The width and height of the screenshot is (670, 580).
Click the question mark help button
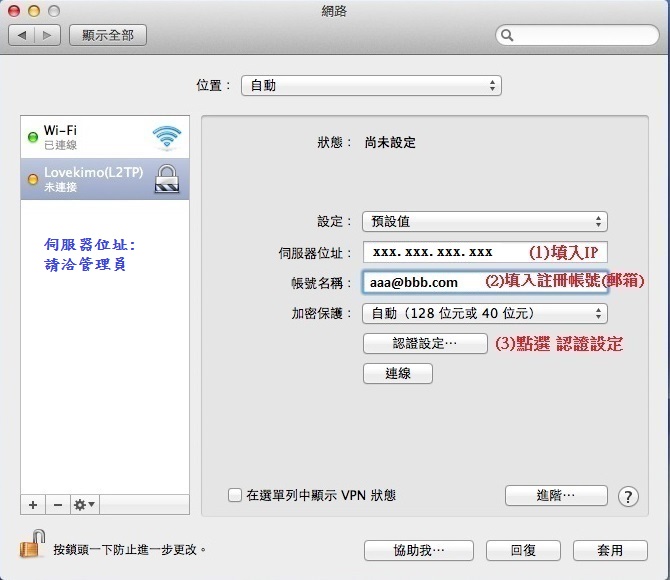[628, 496]
